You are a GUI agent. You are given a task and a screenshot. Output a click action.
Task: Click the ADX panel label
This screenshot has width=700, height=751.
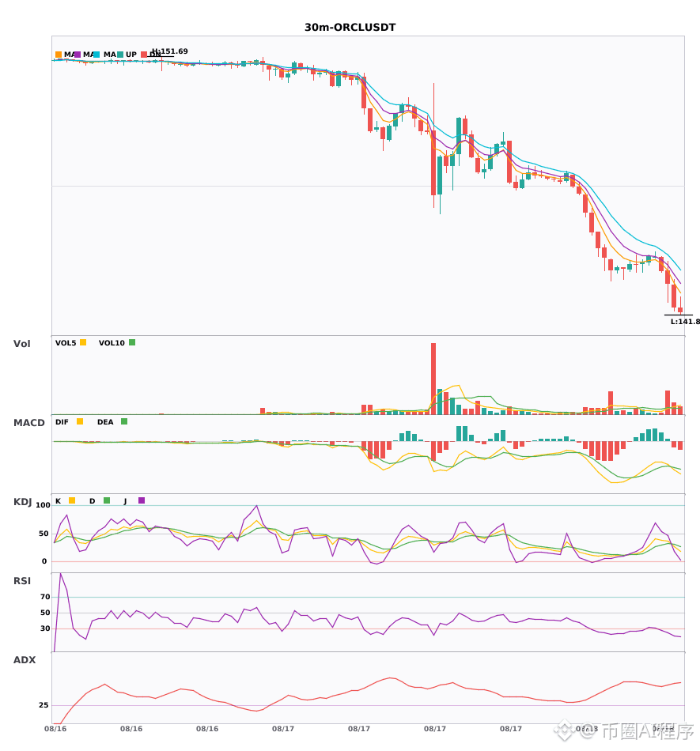(25, 660)
